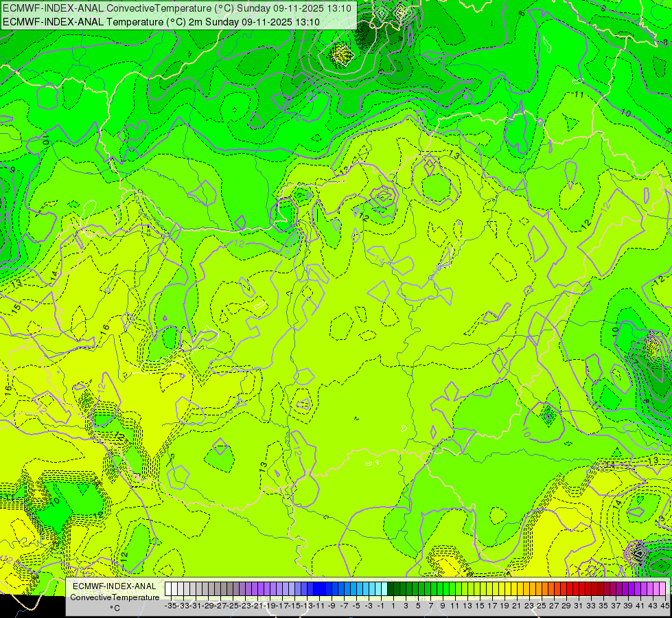
Task: Click the °C unit label in legend
Action: coord(115,608)
